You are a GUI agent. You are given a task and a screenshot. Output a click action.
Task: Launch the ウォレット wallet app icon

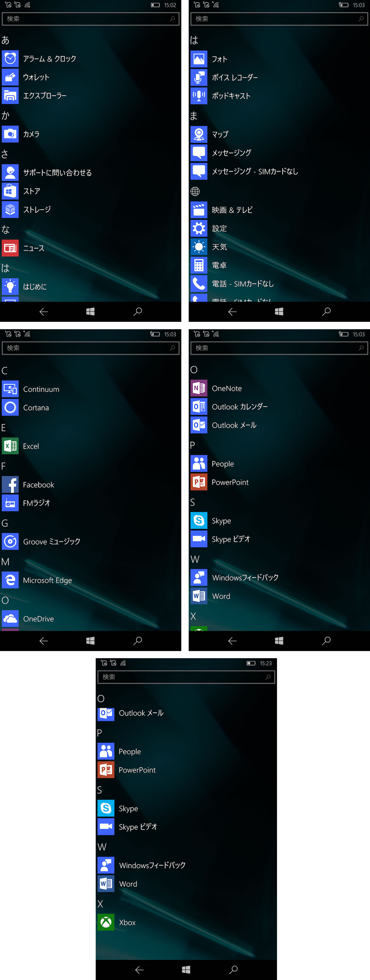tap(10, 77)
